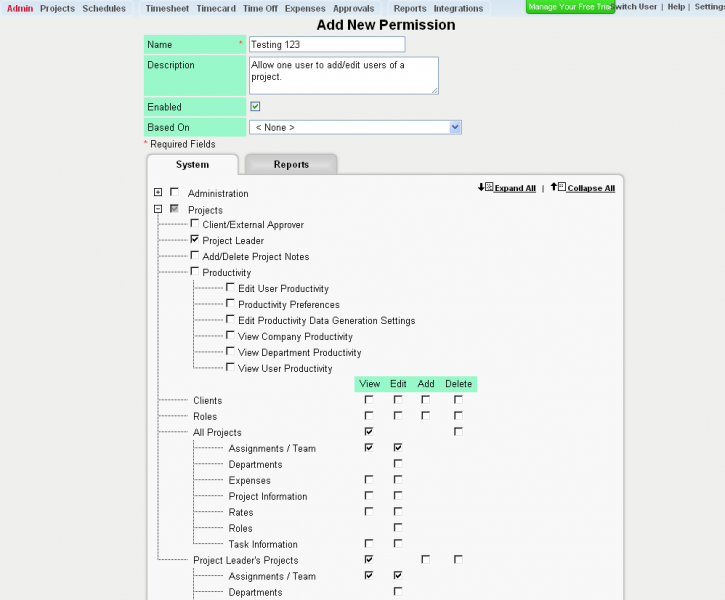Select the System tab

point(192,165)
